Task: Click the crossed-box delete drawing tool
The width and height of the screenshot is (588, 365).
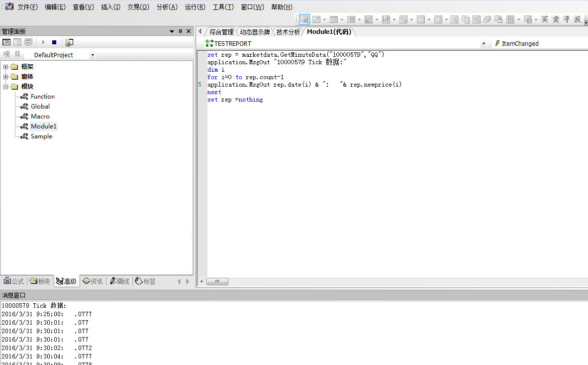Action: [x=476, y=19]
